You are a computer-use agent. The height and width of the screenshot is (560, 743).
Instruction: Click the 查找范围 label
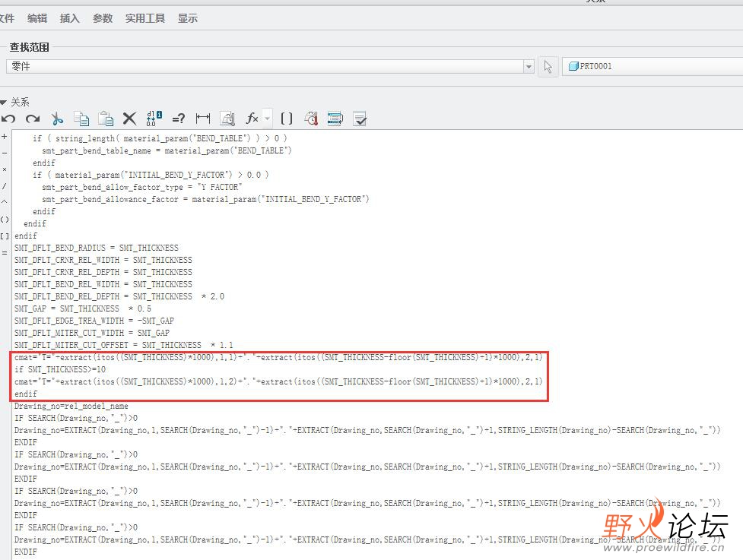(x=30, y=47)
